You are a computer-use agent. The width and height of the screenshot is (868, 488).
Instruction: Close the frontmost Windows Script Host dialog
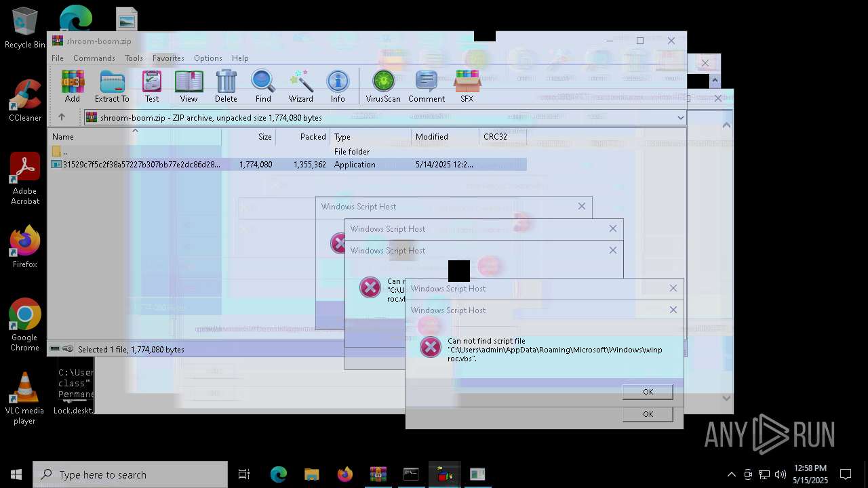pos(673,310)
